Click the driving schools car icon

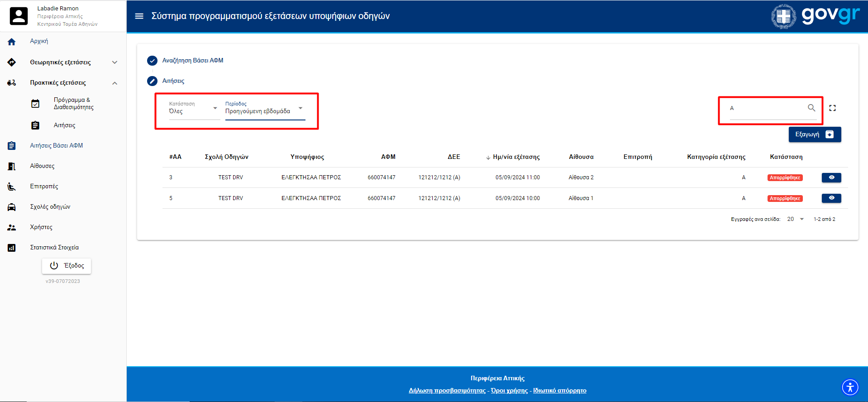coord(12,207)
